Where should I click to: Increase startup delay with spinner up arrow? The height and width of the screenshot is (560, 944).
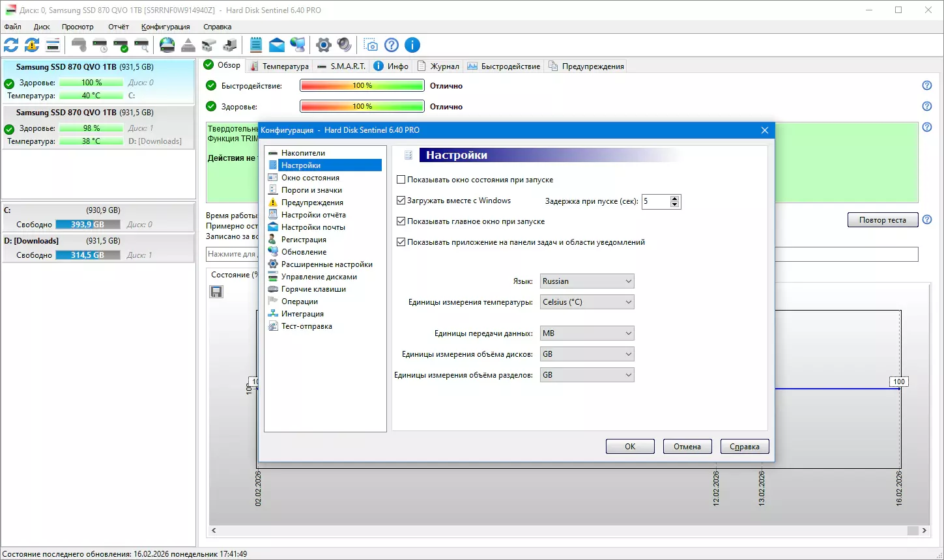675,198
